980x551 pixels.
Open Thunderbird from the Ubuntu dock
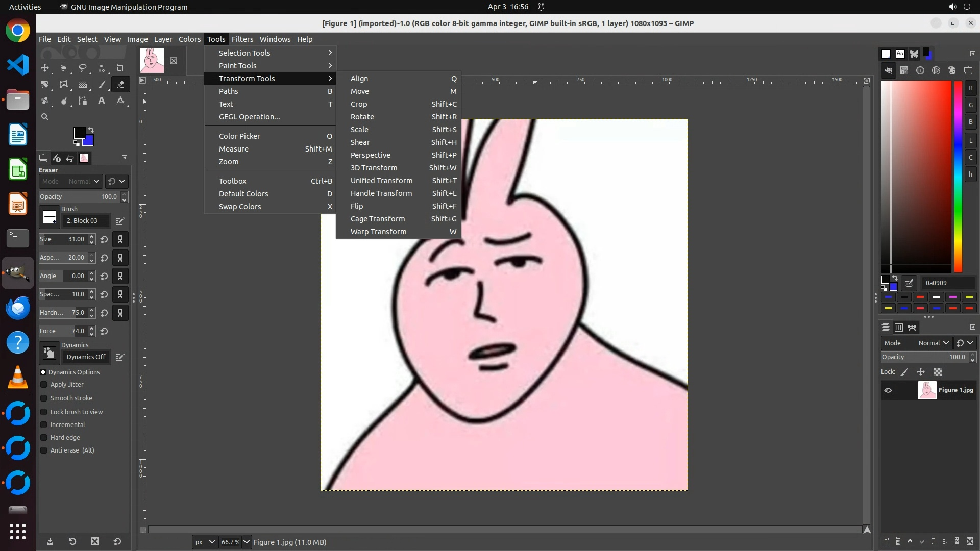coord(18,308)
